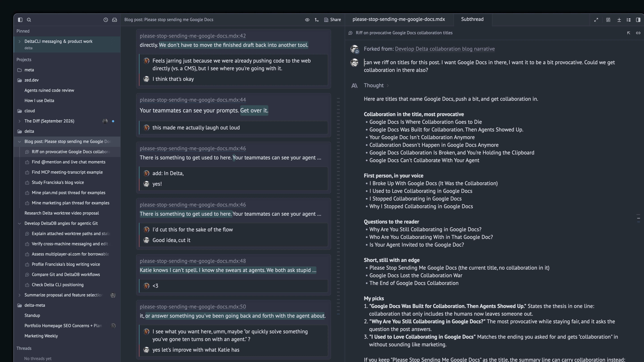Click avatar on Summarize proposal row

tap(113, 295)
